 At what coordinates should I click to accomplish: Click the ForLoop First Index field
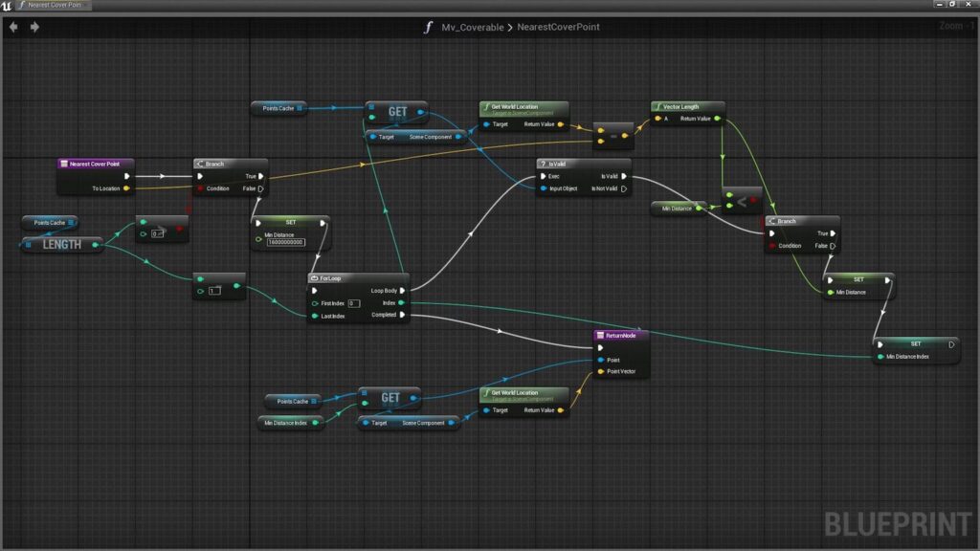coord(354,303)
